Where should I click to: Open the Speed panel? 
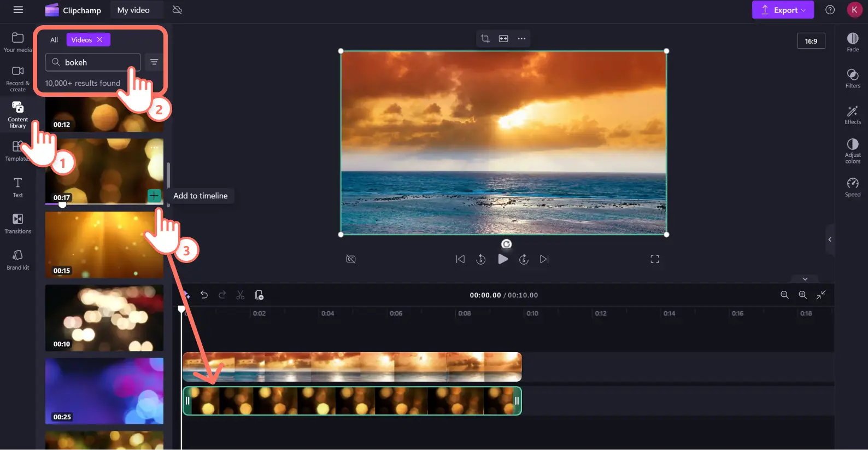[x=853, y=186]
